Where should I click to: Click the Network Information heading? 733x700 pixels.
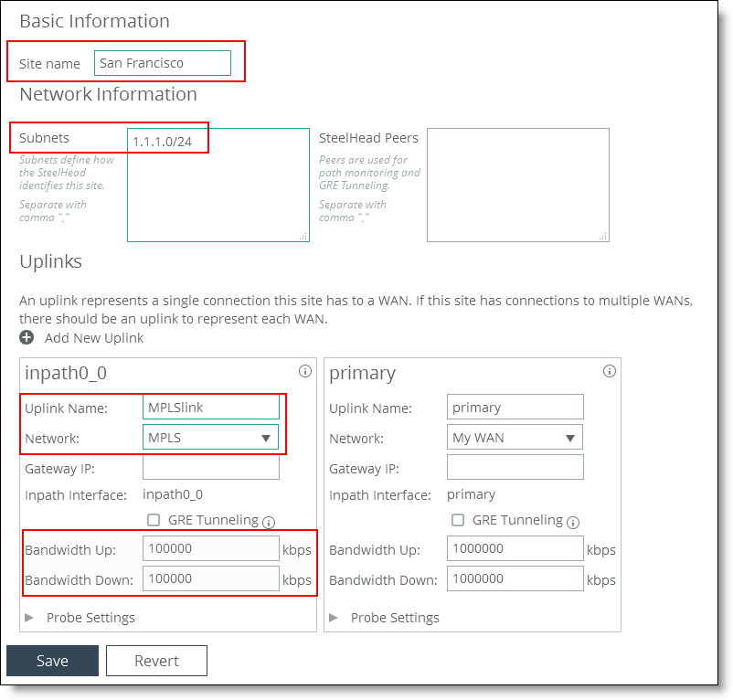(108, 94)
